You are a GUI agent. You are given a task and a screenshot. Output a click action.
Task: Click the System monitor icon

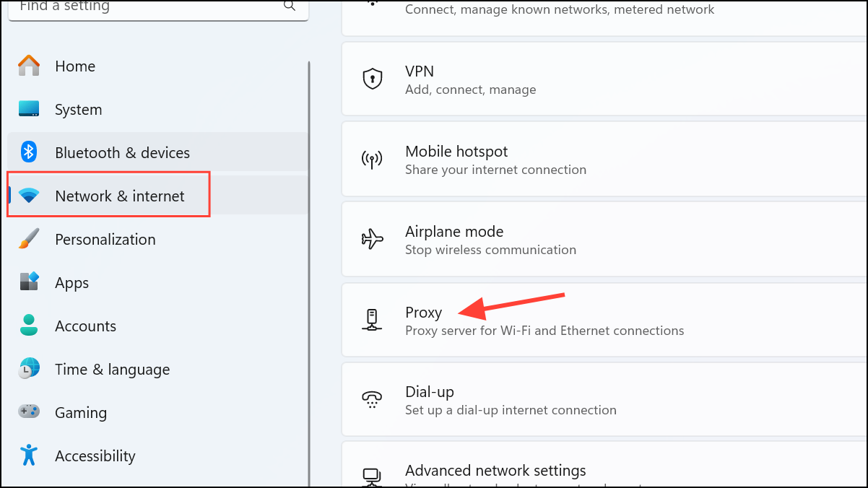[x=29, y=109]
